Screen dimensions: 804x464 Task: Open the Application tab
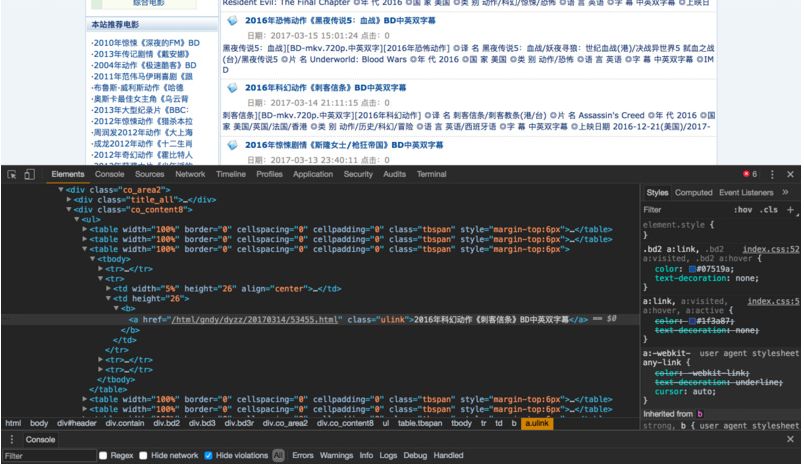click(x=313, y=174)
